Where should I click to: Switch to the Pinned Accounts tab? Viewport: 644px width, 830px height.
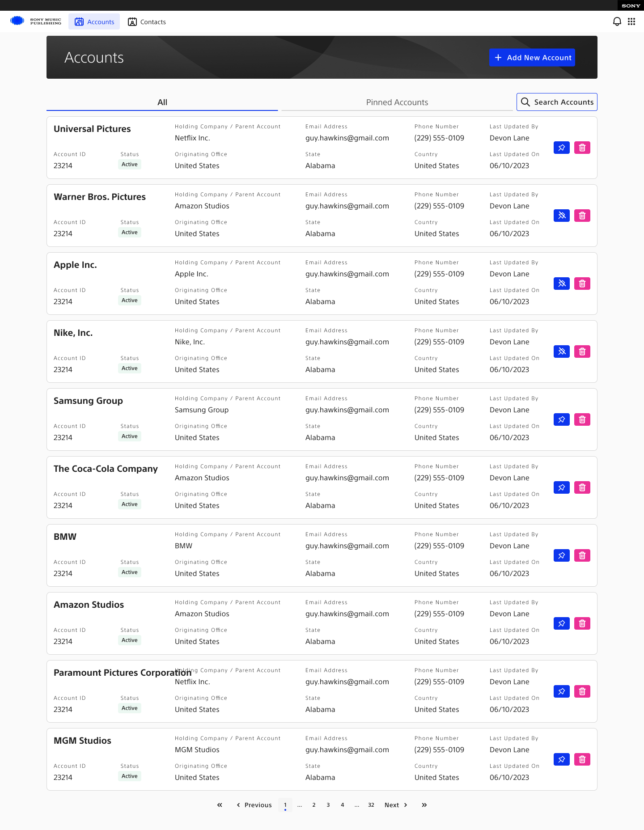click(x=397, y=102)
